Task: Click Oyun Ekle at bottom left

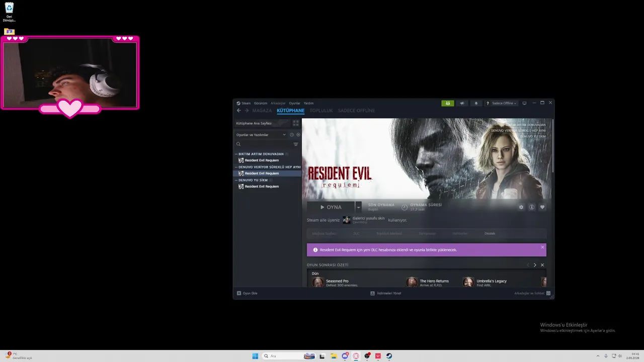Action: pyautogui.click(x=247, y=293)
